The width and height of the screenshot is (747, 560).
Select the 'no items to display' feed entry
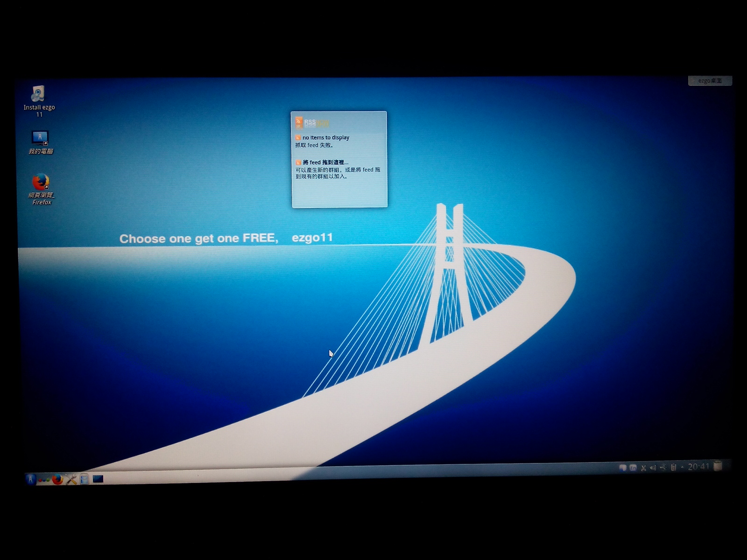pos(325,138)
